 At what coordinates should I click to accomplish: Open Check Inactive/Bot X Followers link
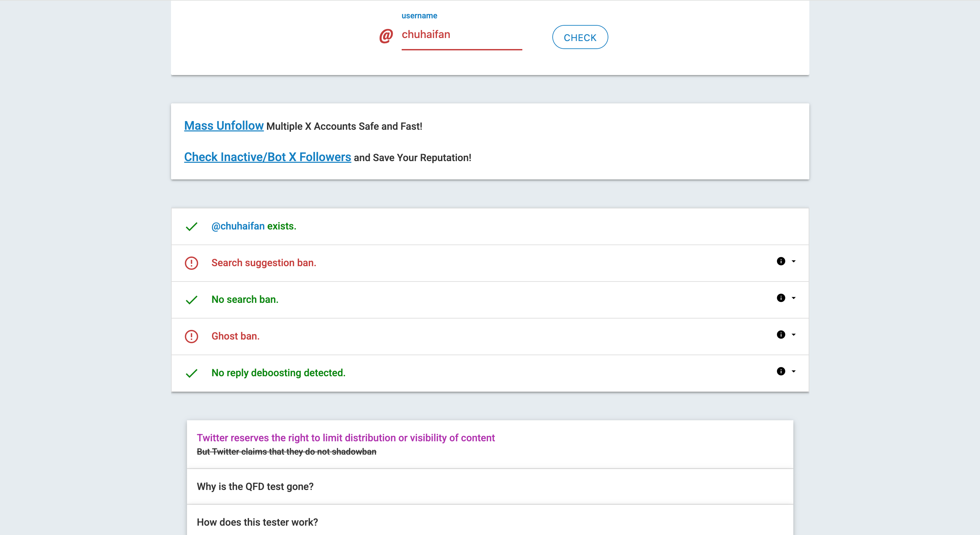(x=267, y=157)
